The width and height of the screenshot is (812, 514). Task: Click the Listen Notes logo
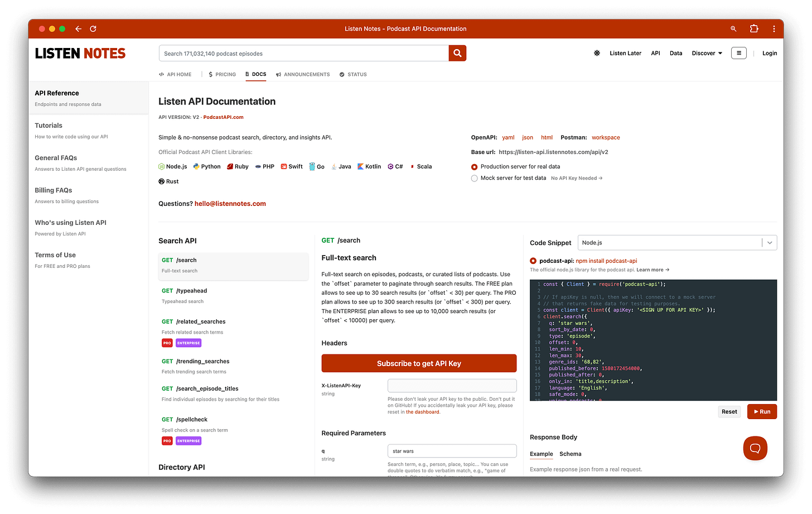[x=80, y=54]
